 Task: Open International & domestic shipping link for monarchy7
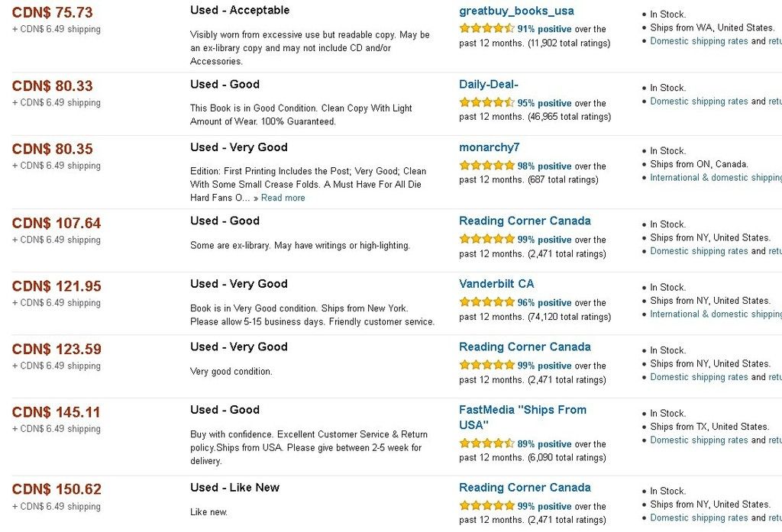(716, 178)
